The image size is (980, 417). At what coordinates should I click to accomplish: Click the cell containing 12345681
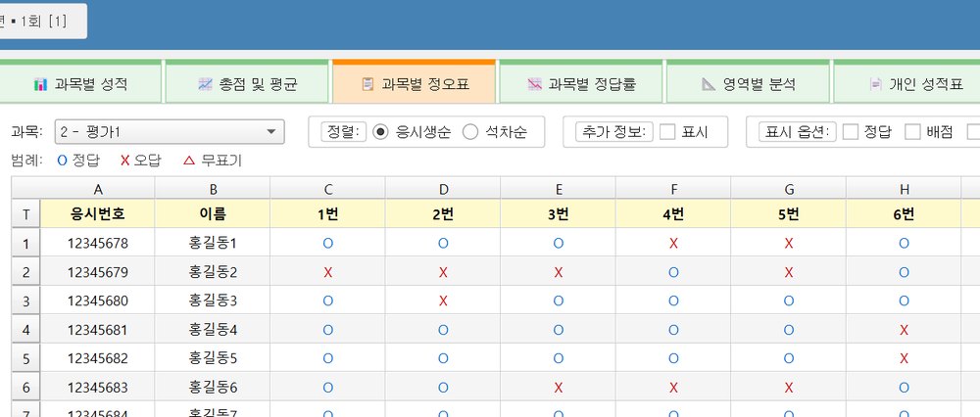[x=97, y=329]
